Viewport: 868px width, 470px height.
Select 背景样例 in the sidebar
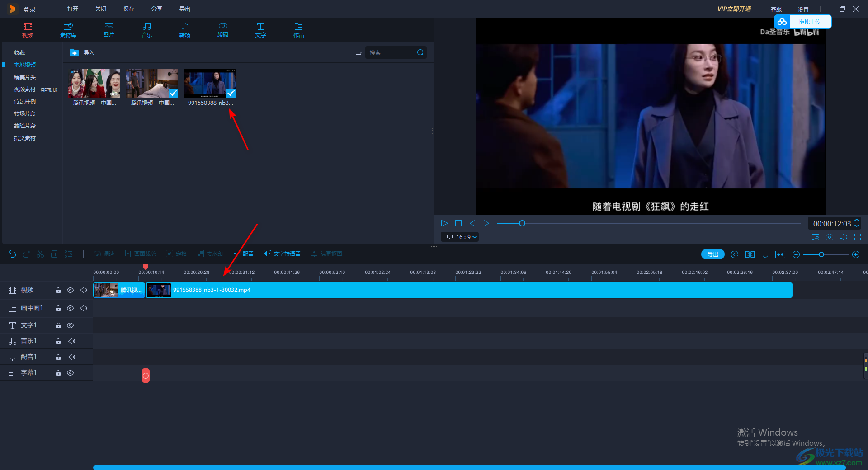pyautogui.click(x=25, y=102)
